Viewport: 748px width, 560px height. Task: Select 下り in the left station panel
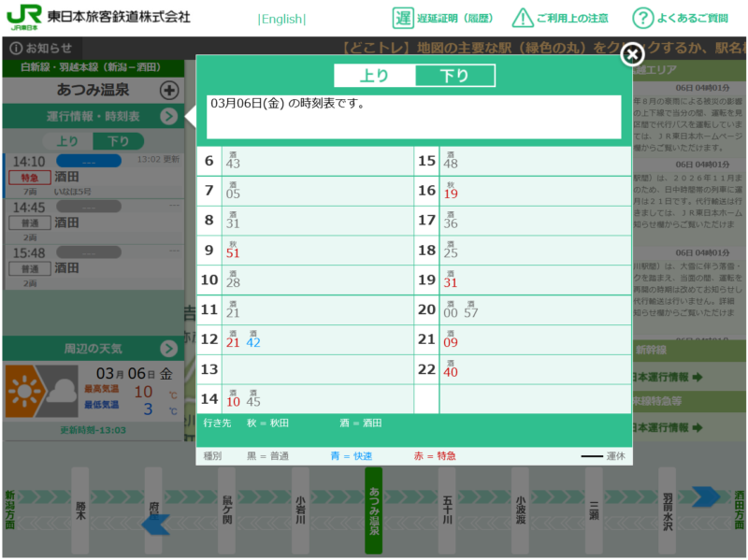click(x=119, y=141)
